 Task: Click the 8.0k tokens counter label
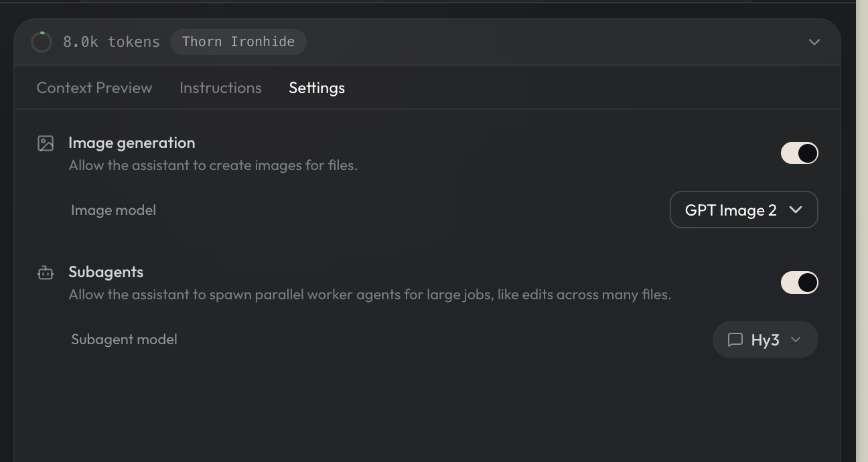(111, 42)
